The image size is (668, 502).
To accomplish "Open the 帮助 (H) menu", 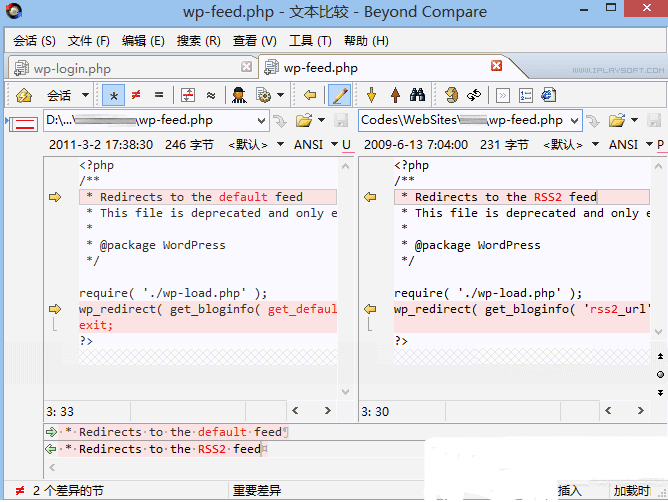I will [366, 41].
